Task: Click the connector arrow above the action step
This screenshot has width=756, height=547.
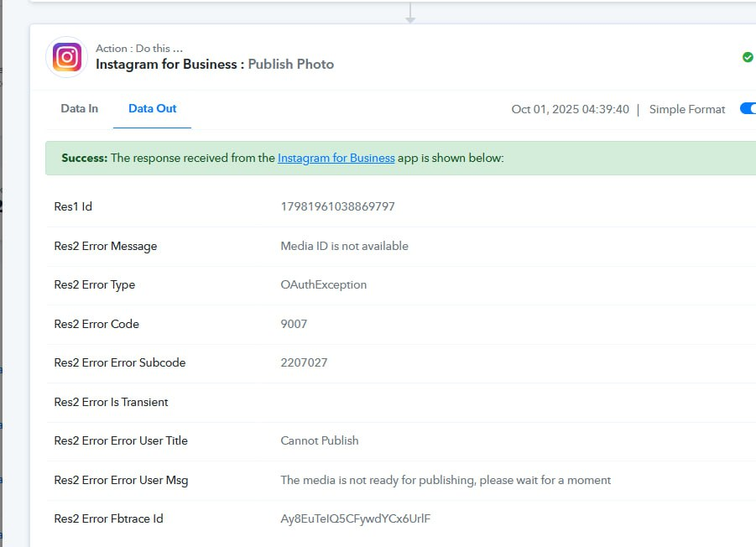Action: tap(409, 13)
